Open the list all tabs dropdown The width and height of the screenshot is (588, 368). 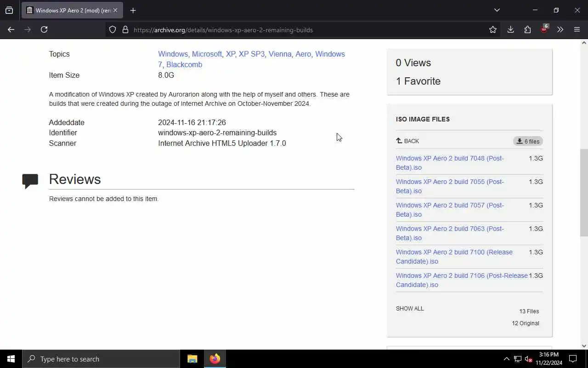497,10
